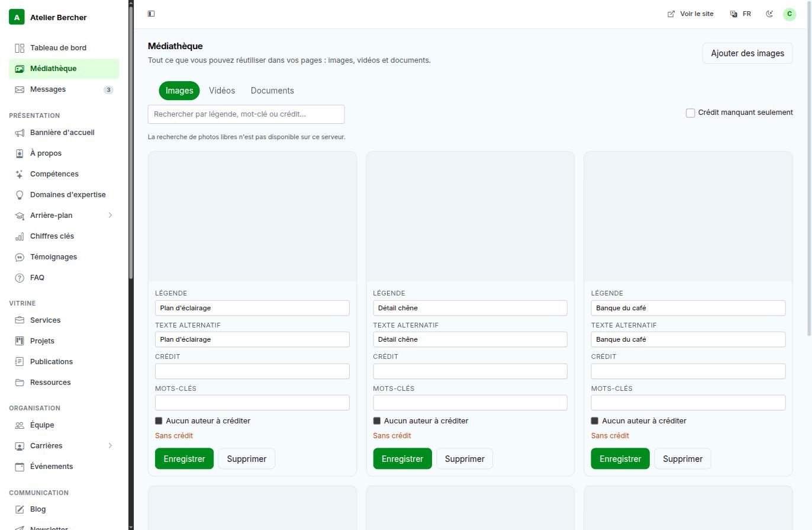Switch to the Images tab

[179, 91]
